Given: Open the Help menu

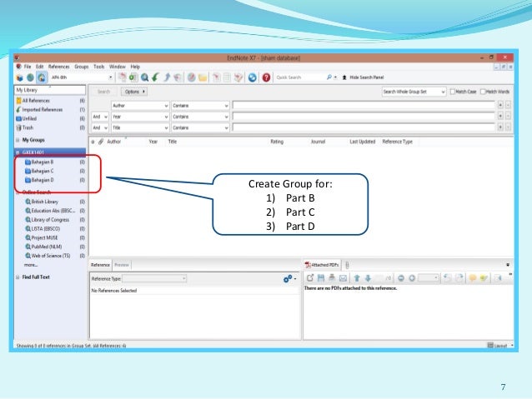Looking at the screenshot, I should 135,67.
